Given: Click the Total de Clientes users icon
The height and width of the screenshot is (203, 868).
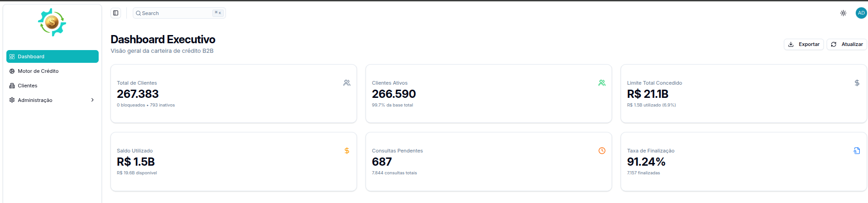Looking at the screenshot, I should [347, 83].
